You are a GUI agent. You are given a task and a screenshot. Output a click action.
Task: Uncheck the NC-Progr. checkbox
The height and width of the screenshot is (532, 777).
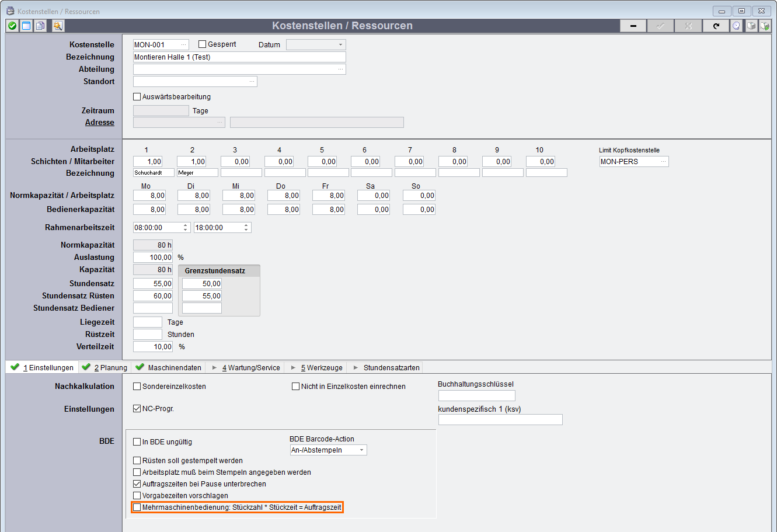pyautogui.click(x=137, y=409)
